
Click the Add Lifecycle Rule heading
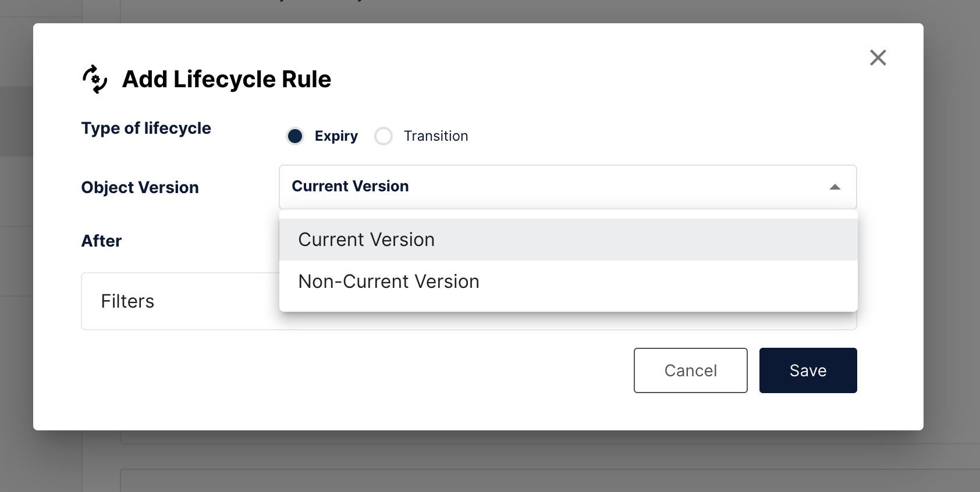[x=226, y=79]
